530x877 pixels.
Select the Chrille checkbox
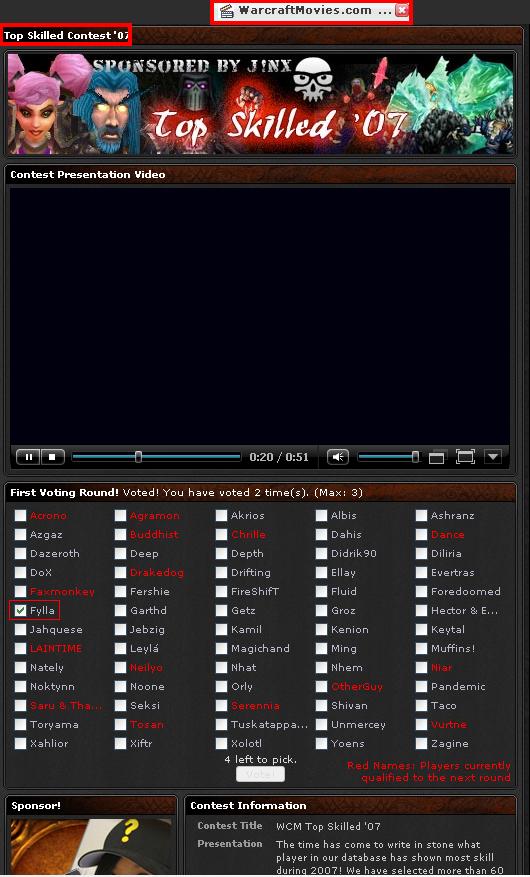pos(221,535)
